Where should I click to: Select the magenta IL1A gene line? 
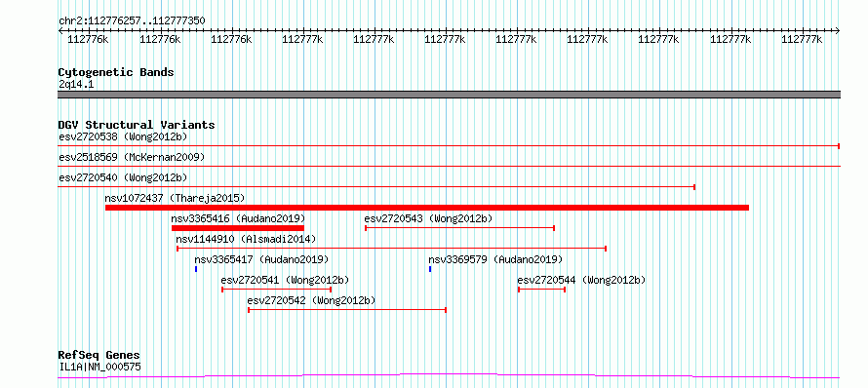coord(449,376)
